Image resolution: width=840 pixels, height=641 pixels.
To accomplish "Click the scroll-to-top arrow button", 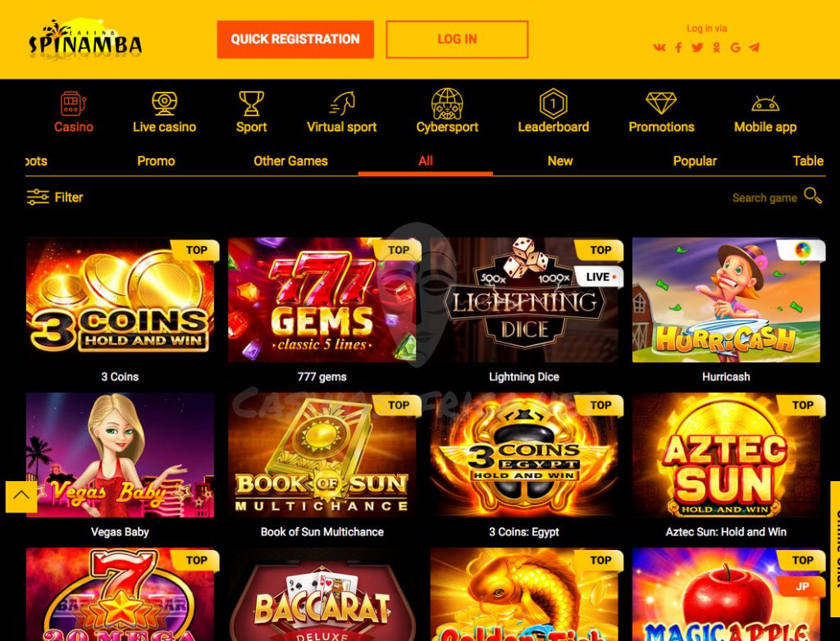I will pyautogui.click(x=21, y=497).
